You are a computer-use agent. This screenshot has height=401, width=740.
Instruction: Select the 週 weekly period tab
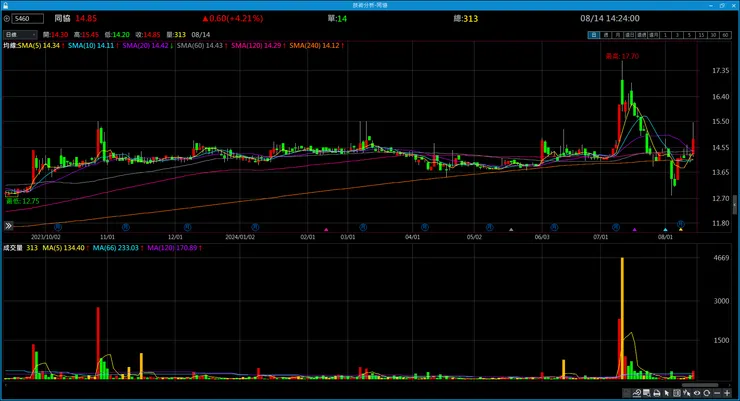pyautogui.click(x=606, y=35)
